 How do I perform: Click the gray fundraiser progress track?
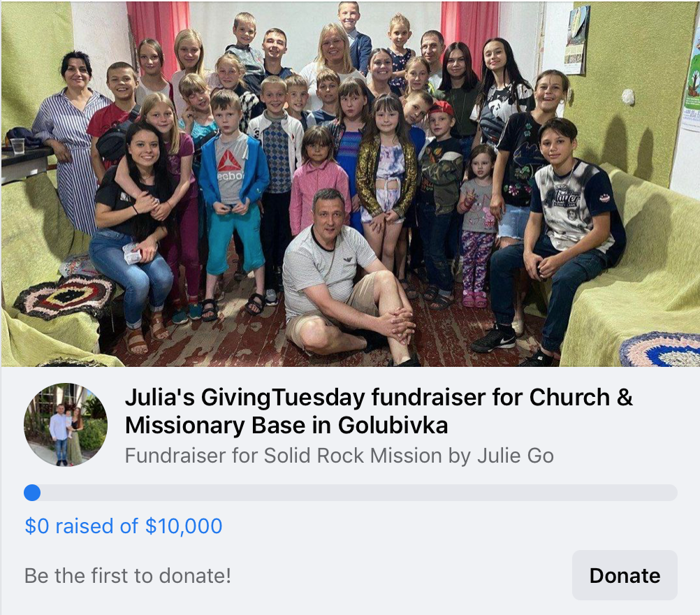(351, 493)
